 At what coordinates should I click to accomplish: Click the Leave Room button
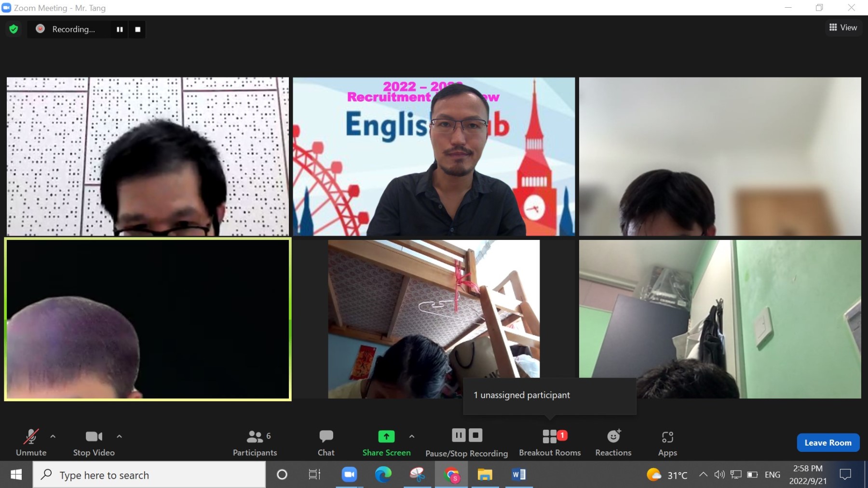(828, 443)
